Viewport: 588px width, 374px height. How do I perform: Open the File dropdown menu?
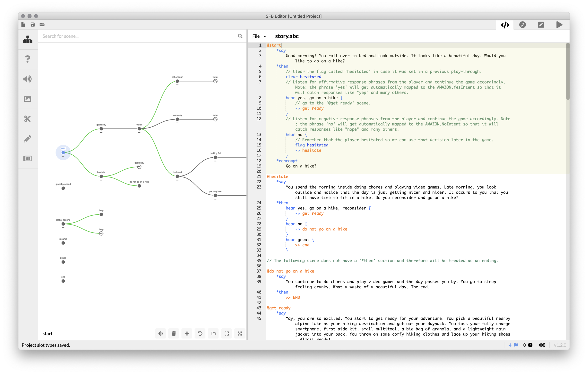pyautogui.click(x=259, y=36)
